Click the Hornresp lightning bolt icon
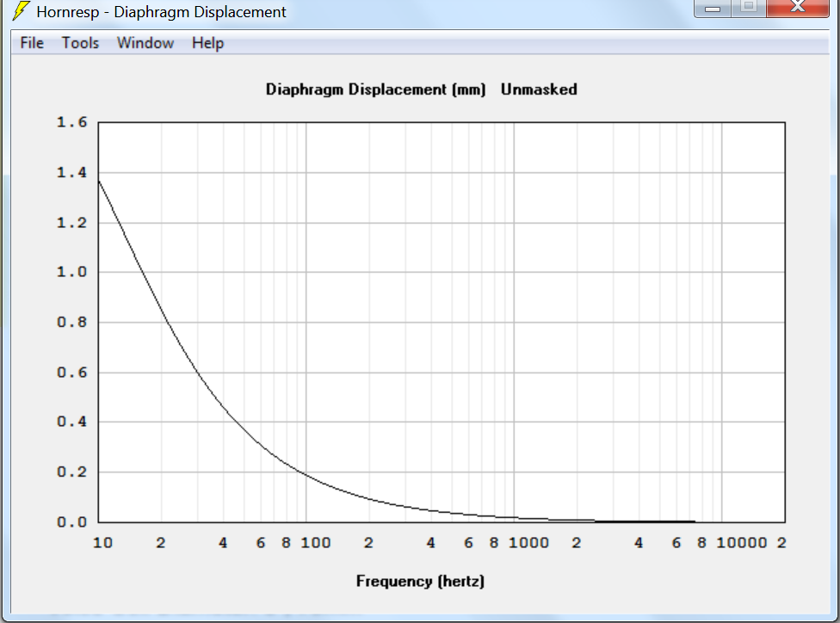The height and width of the screenshot is (623, 840). (21, 10)
